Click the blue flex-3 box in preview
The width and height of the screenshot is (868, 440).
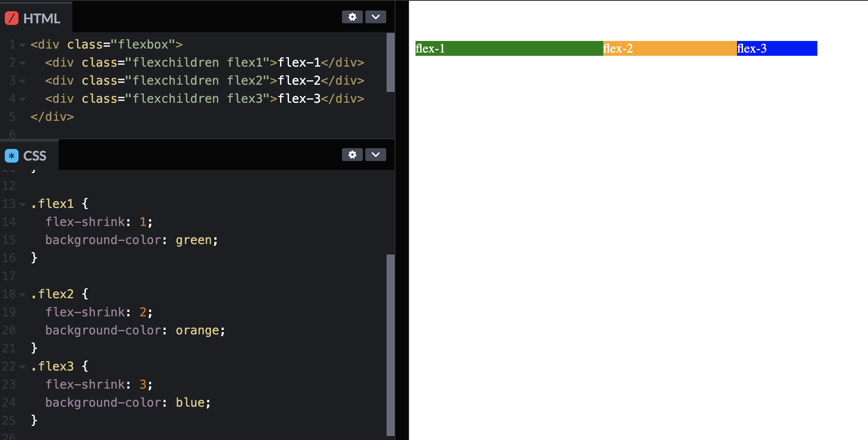point(776,49)
